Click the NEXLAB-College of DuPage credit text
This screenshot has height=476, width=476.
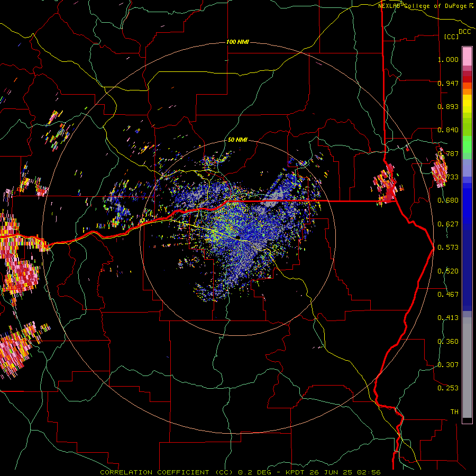(x=425, y=6)
